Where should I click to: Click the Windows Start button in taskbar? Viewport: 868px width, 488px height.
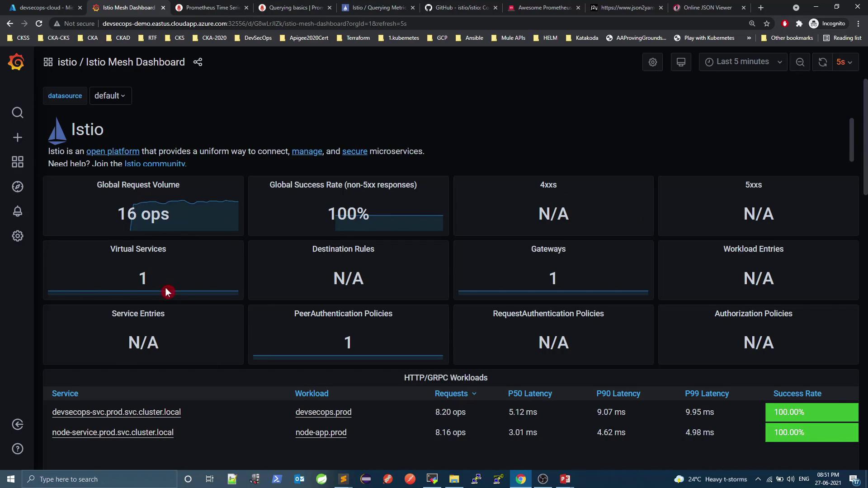point(11,479)
